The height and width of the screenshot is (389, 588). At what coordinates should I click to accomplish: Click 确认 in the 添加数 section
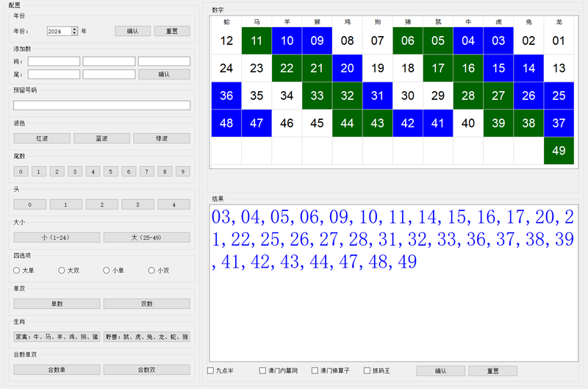click(164, 74)
